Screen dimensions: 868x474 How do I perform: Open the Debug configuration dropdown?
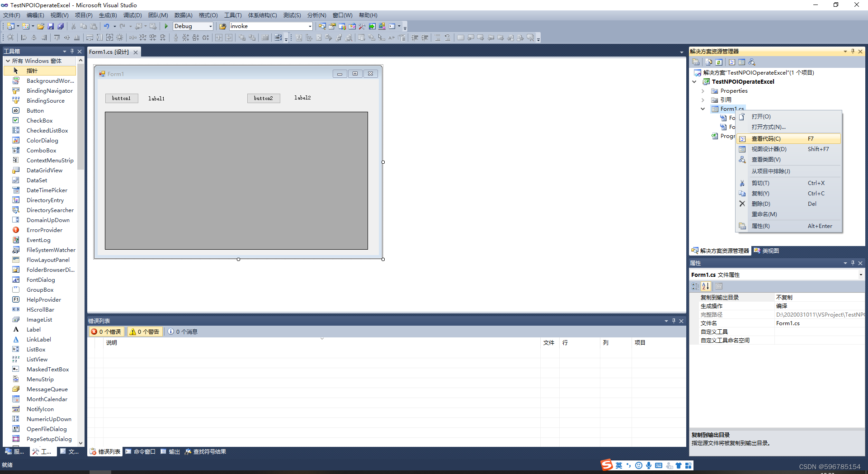(210, 26)
